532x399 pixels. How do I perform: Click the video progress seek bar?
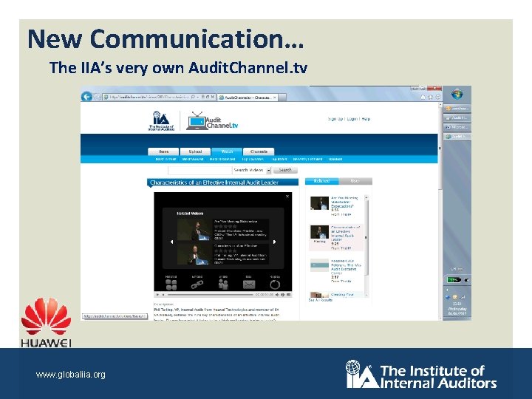point(211,295)
